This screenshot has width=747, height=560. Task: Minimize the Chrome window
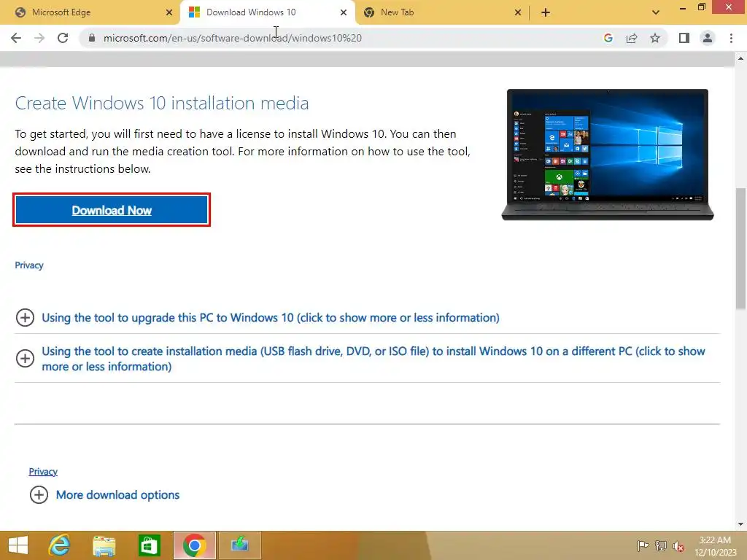click(x=683, y=7)
